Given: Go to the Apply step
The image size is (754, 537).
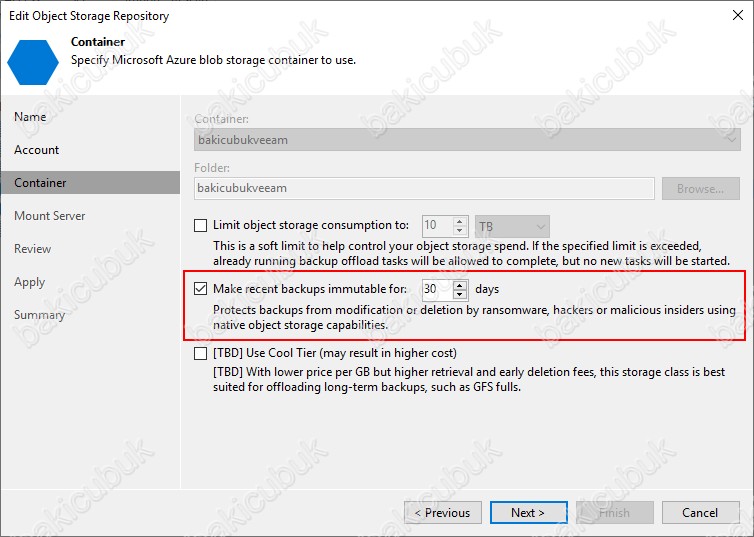Looking at the screenshot, I should [x=29, y=282].
